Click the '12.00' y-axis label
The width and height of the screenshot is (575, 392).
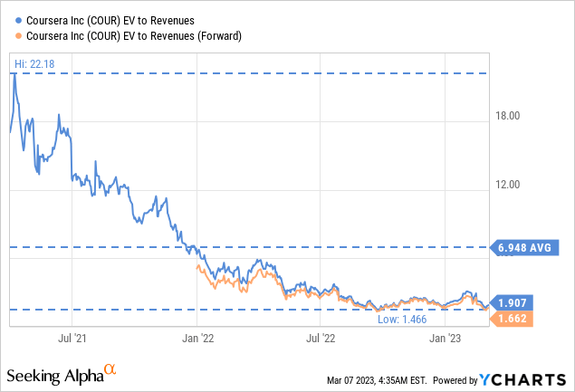click(x=507, y=185)
